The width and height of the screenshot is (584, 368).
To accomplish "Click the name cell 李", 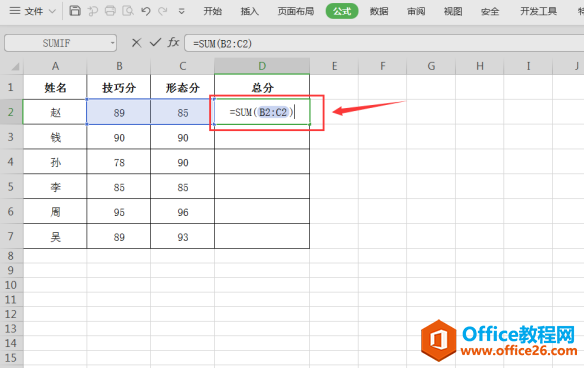I will (x=55, y=187).
